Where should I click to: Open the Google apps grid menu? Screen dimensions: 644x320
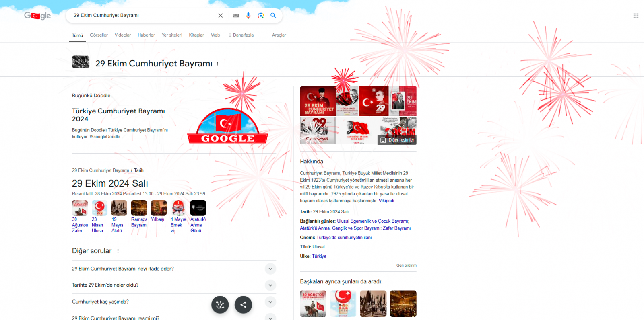coord(636,16)
